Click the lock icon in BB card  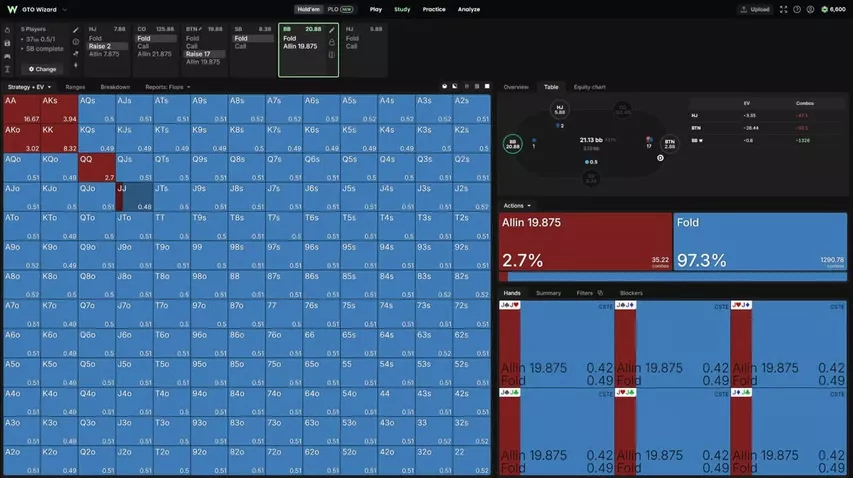[332, 42]
